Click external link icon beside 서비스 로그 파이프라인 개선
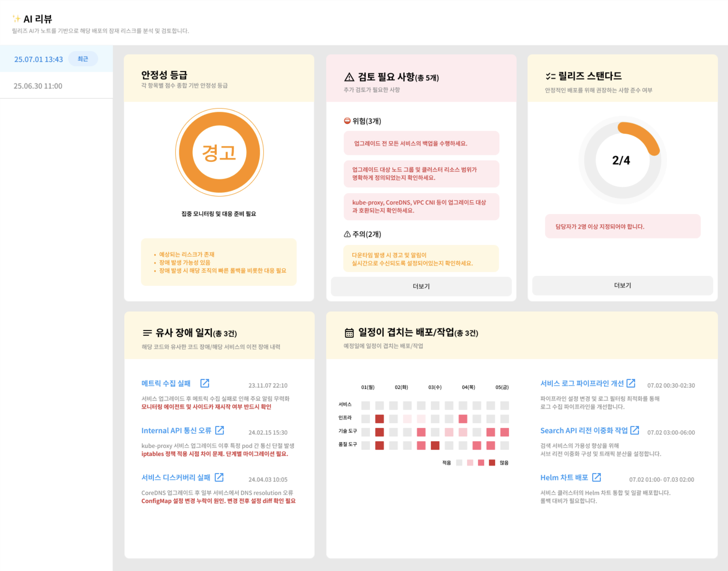The width and height of the screenshot is (728, 571). click(x=631, y=383)
